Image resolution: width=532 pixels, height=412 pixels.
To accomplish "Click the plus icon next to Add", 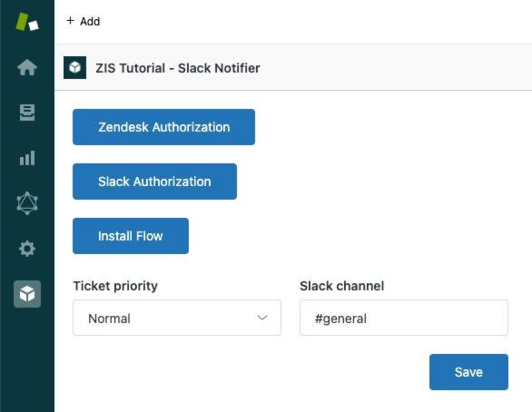I will pyautogui.click(x=70, y=21).
